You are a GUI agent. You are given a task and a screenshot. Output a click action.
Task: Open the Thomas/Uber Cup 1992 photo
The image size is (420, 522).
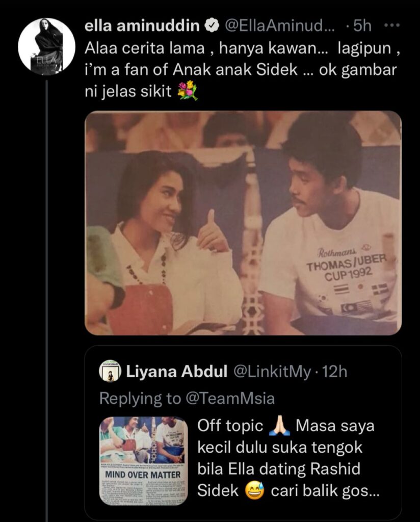243,223
